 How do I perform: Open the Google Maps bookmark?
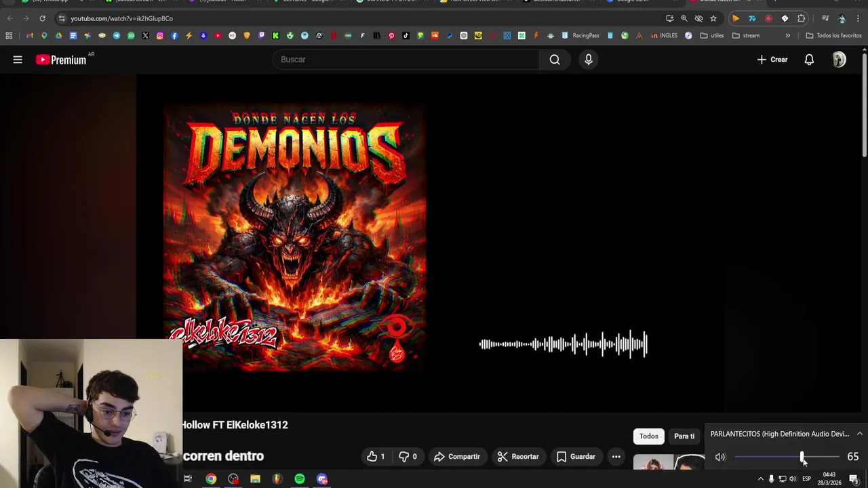point(44,35)
